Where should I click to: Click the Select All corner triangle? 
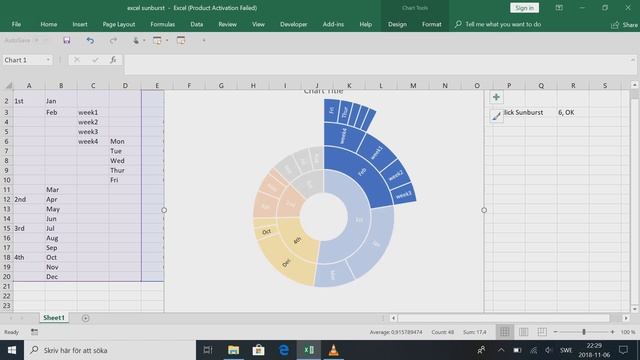click(x=8, y=85)
